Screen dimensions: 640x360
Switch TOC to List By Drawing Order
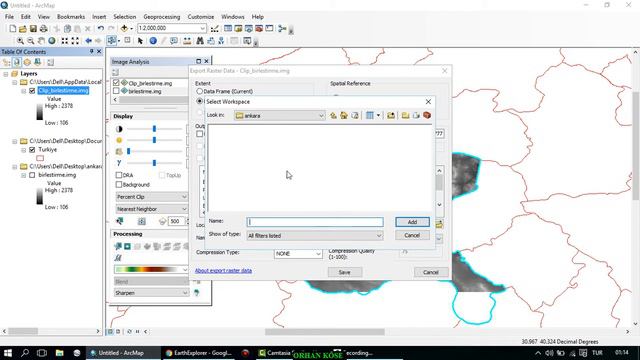tap(7, 62)
